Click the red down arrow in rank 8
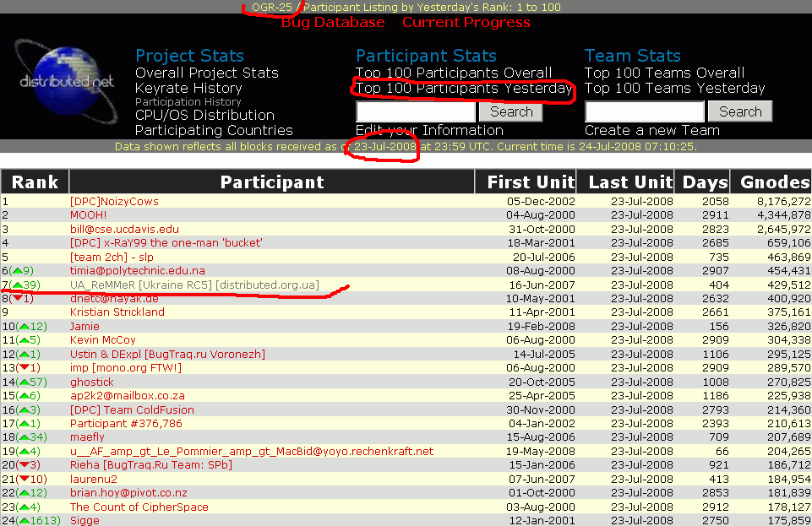 pos(18,298)
